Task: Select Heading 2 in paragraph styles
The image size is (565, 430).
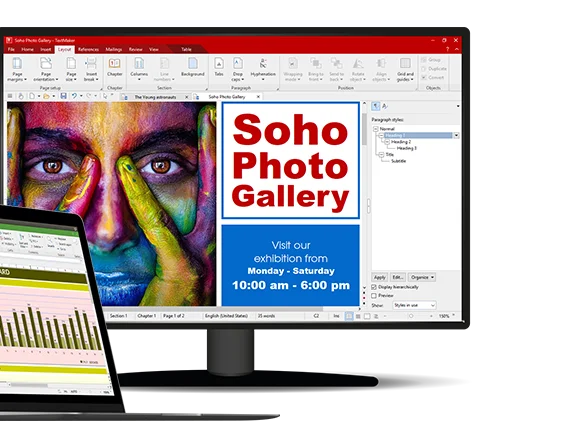Action: pyautogui.click(x=401, y=142)
